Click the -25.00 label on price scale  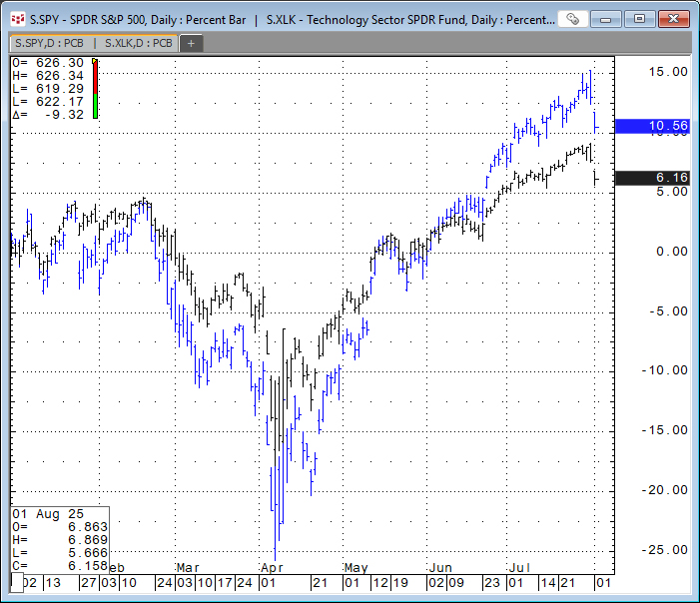(665, 550)
